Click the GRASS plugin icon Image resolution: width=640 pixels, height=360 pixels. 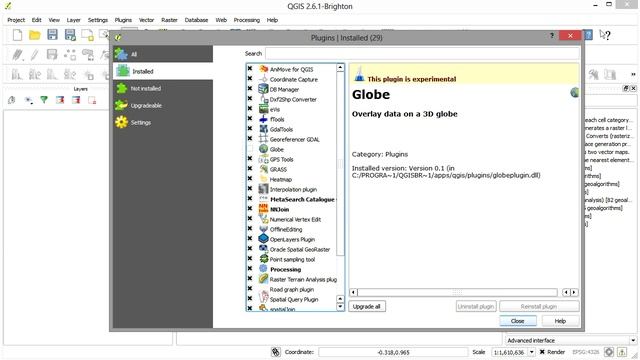(x=264, y=169)
